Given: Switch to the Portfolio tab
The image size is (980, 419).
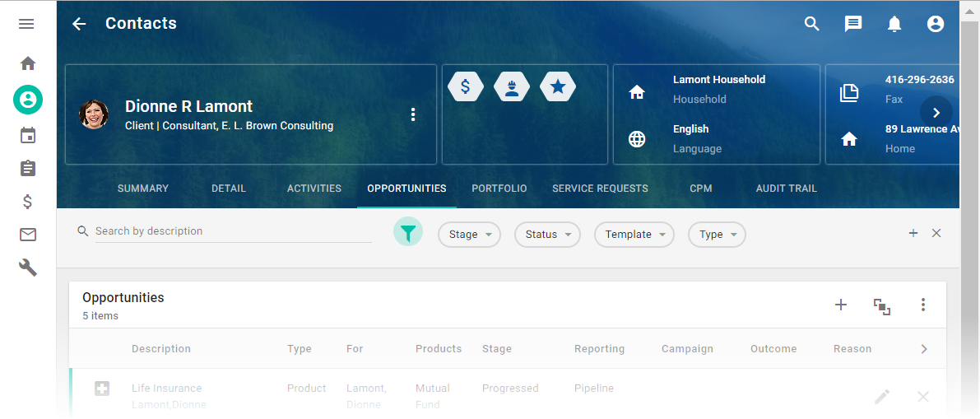Looking at the screenshot, I should click(x=499, y=189).
